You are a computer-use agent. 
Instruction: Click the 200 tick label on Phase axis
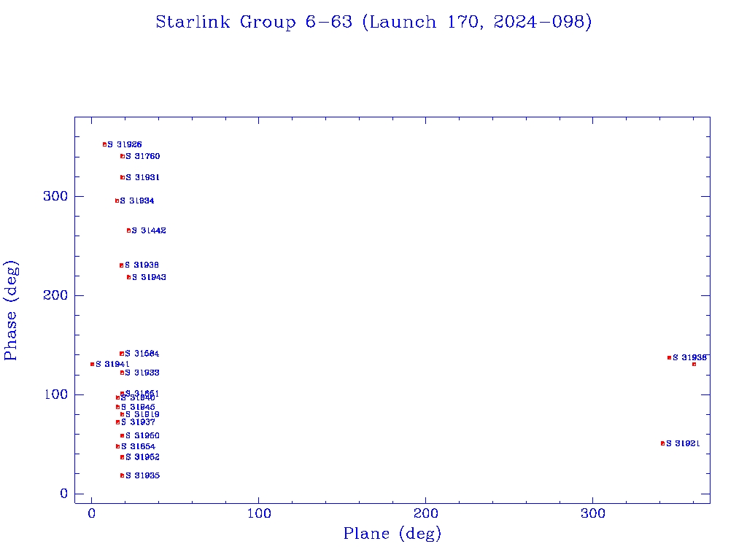(x=55, y=295)
